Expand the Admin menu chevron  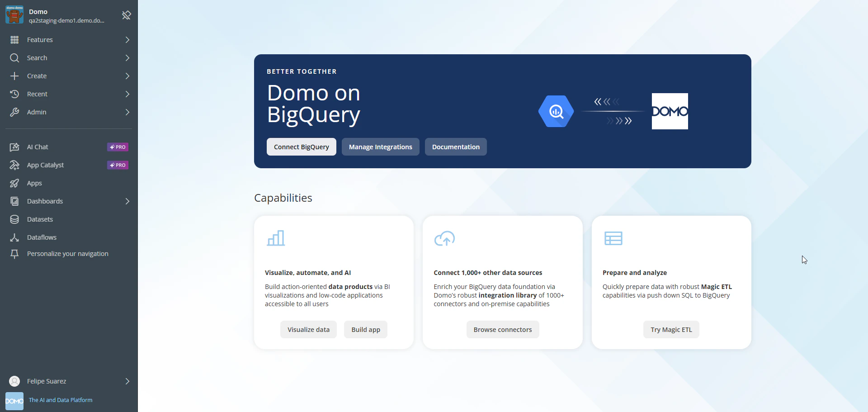pos(127,112)
